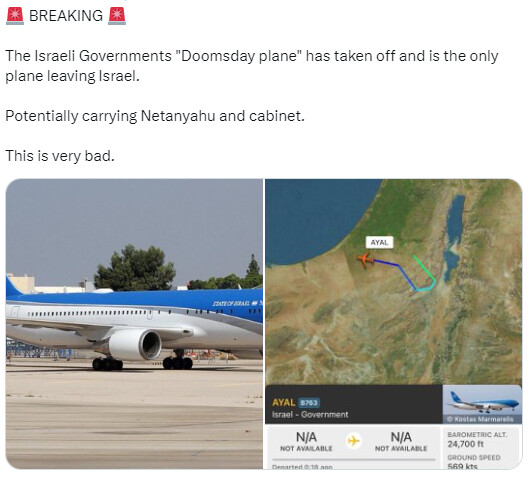Screen dimensions: 532x484
Task: Click the BREAKING headline text
Action: coord(66,16)
